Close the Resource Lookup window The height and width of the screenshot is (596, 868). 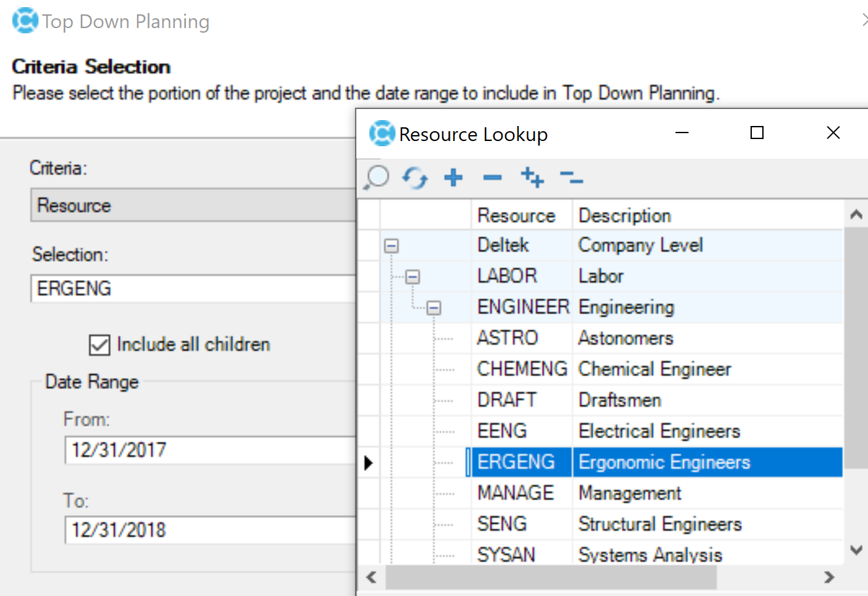pyautogui.click(x=833, y=133)
